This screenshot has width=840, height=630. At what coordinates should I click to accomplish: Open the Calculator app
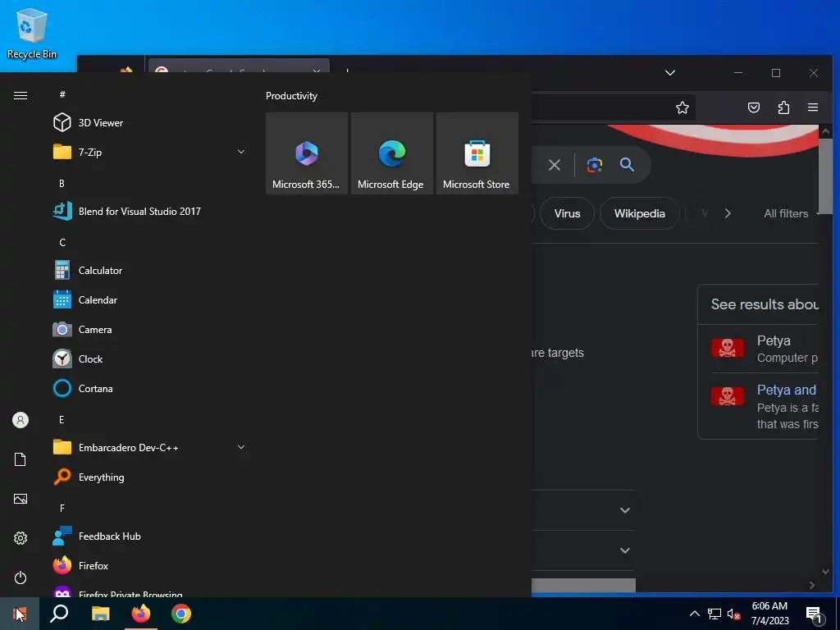coord(150,271)
